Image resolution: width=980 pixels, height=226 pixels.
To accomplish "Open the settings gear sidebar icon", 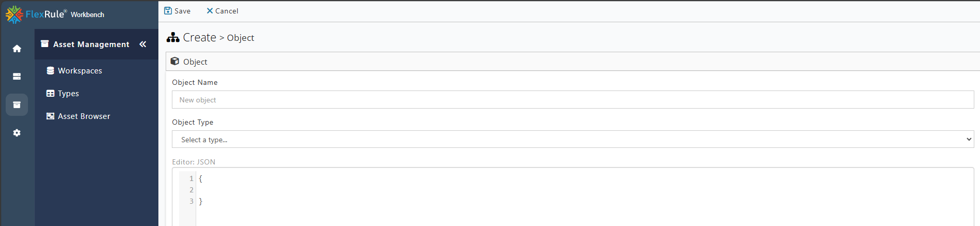I will click(x=17, y=133).
